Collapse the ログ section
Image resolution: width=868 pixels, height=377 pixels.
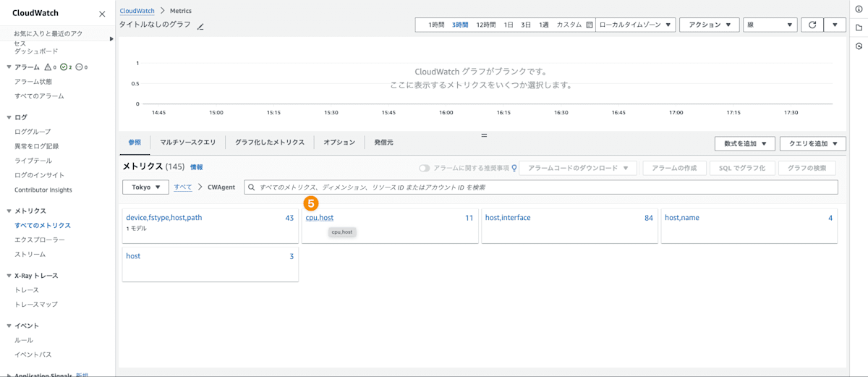pyautogui.click(x=9, y=117)
